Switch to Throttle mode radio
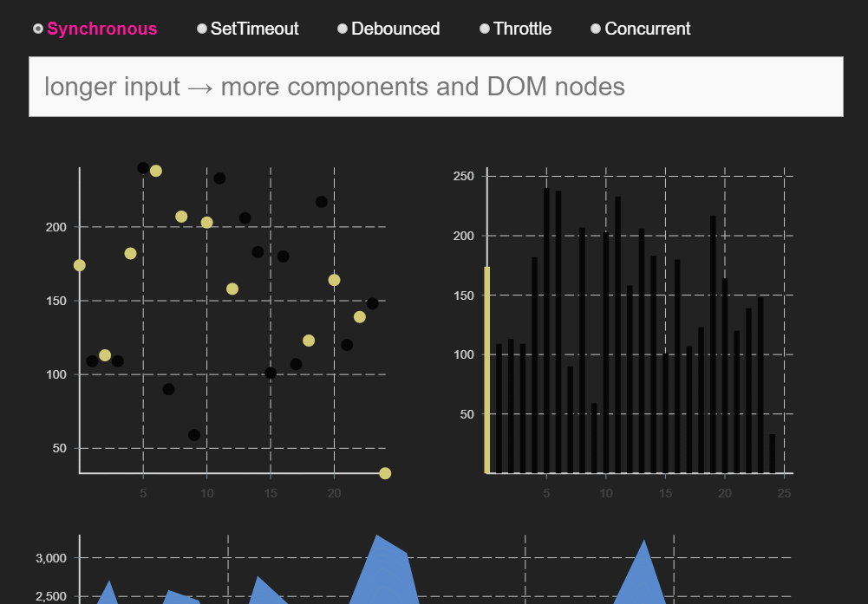 pos(485,29)
